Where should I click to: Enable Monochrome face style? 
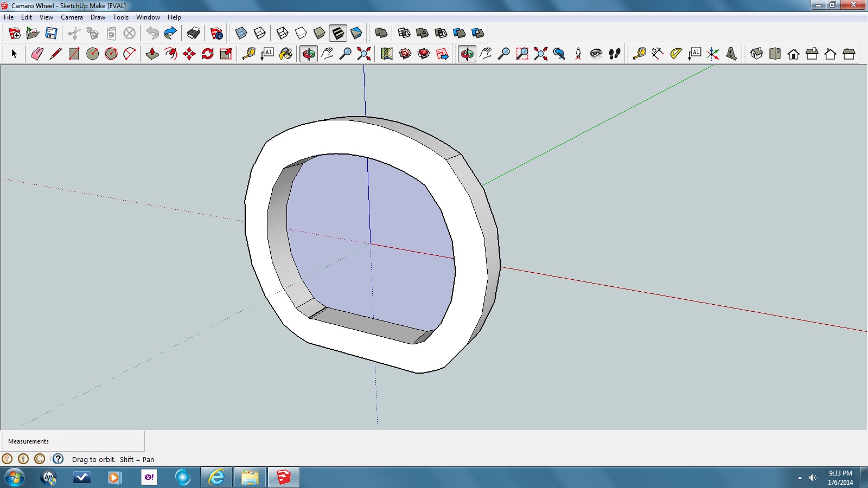pyautogui.click(x=356, y=33)
